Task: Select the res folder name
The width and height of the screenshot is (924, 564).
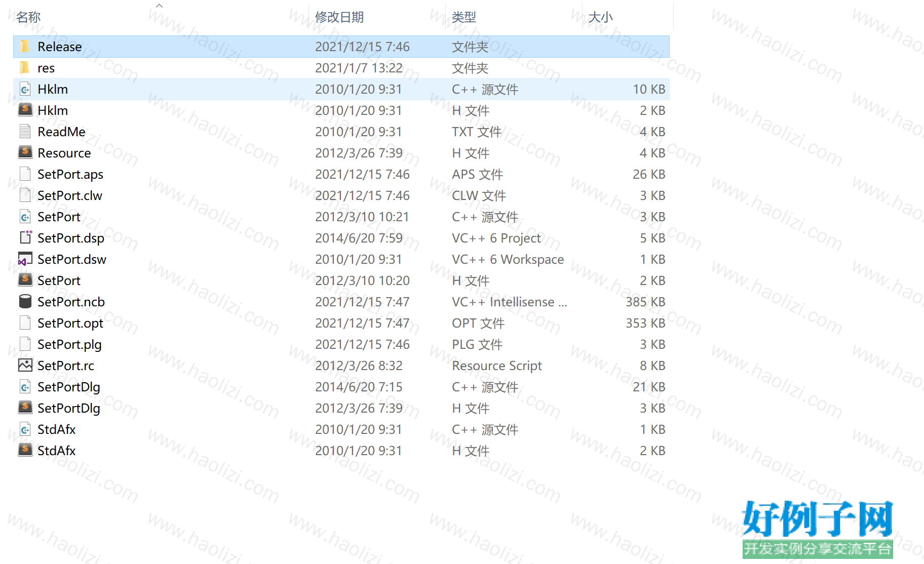Action: pyautogui.click(x=46, y=68)
